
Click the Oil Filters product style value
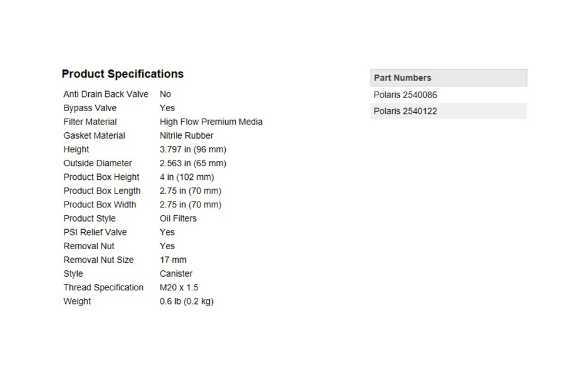click(x=178, y=219)
